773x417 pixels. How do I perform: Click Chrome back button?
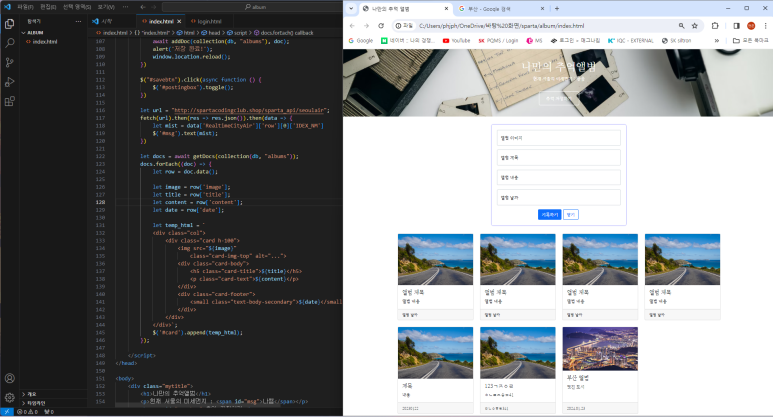352,26
